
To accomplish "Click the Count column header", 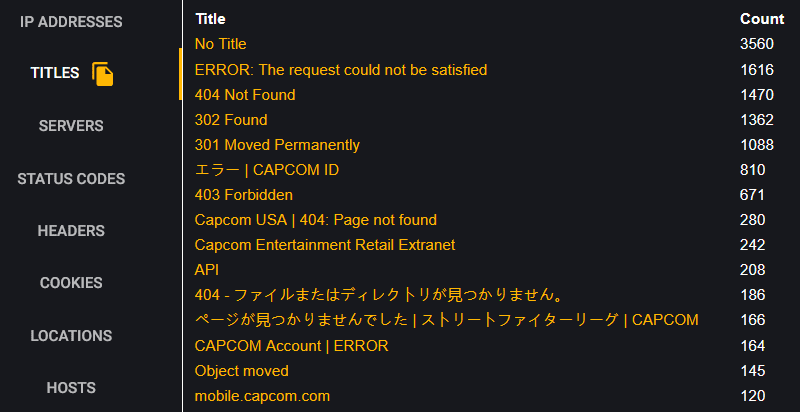I will 762,19.
